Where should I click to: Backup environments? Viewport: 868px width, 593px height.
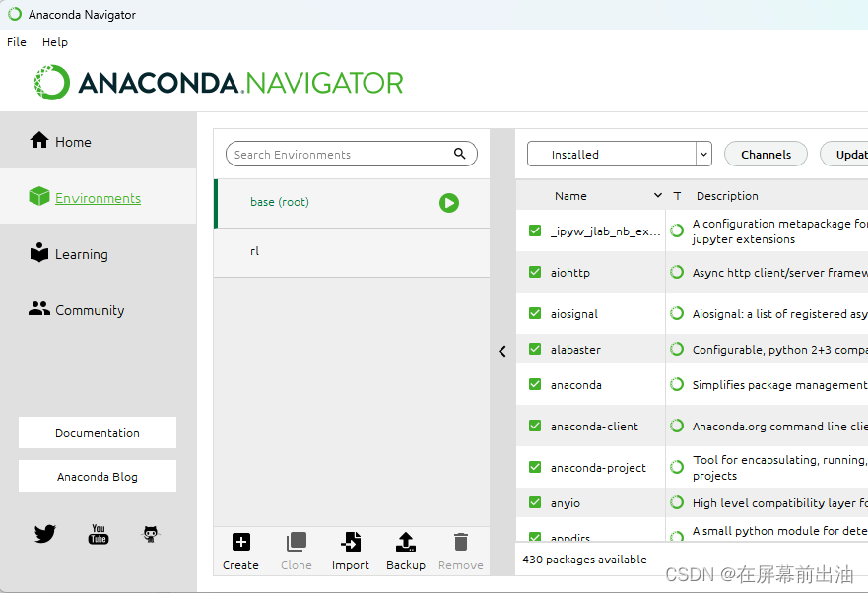406,551
